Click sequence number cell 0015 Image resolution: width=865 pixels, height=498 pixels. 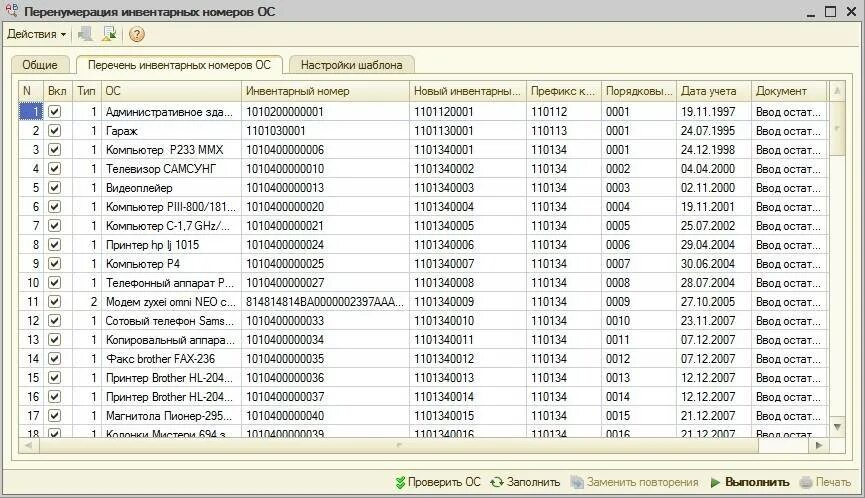(x=638, y=416)
